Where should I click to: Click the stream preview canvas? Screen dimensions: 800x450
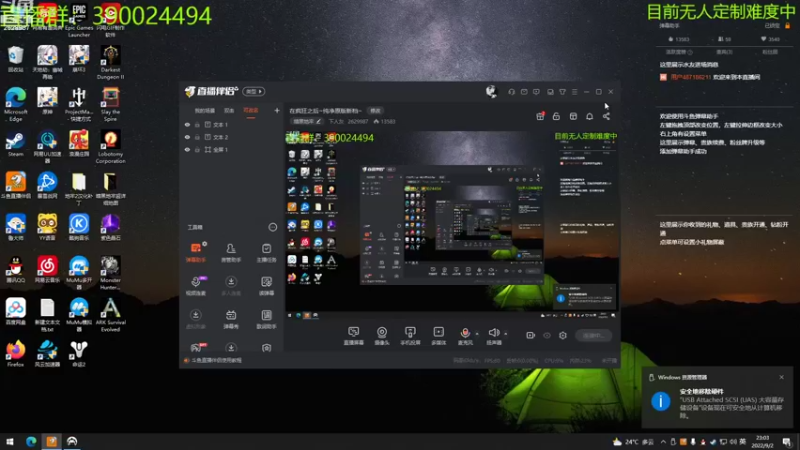pyautogui.click(x=452, y=225)
